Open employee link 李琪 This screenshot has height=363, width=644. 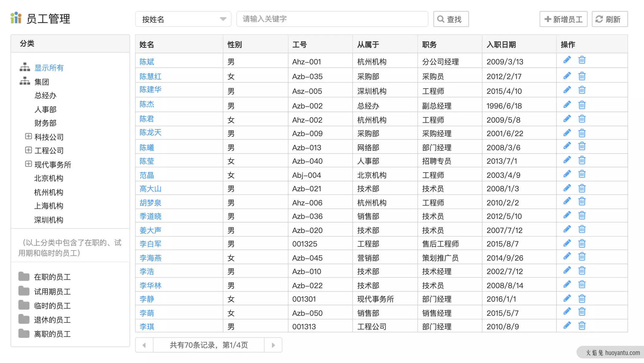[147, 327]
